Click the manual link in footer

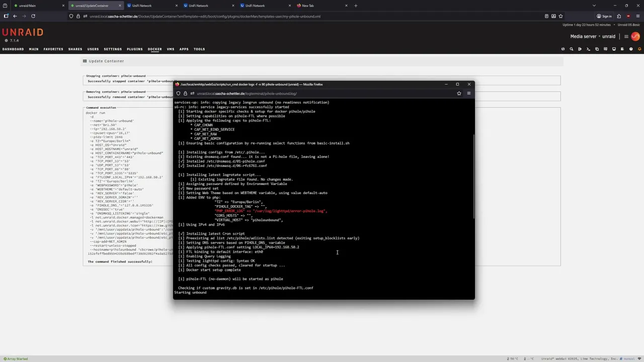click(629, 359)
